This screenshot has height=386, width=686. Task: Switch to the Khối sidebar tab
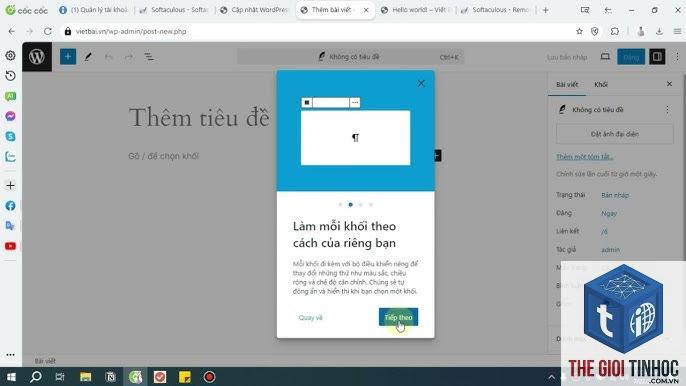click(x=601, y=84)
